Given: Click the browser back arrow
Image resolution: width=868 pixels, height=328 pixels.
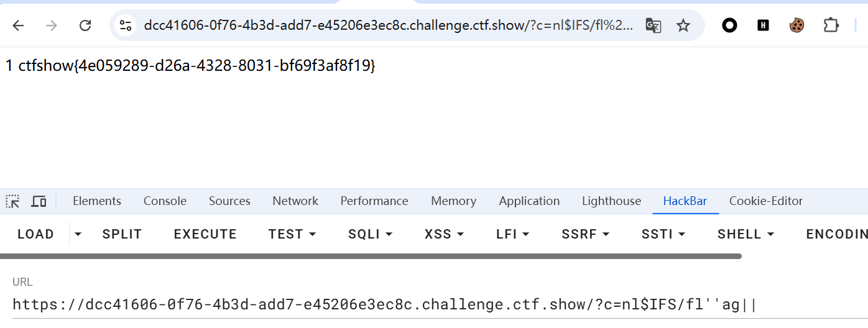Looking at the screenshot, I should [x=18, y=25].
